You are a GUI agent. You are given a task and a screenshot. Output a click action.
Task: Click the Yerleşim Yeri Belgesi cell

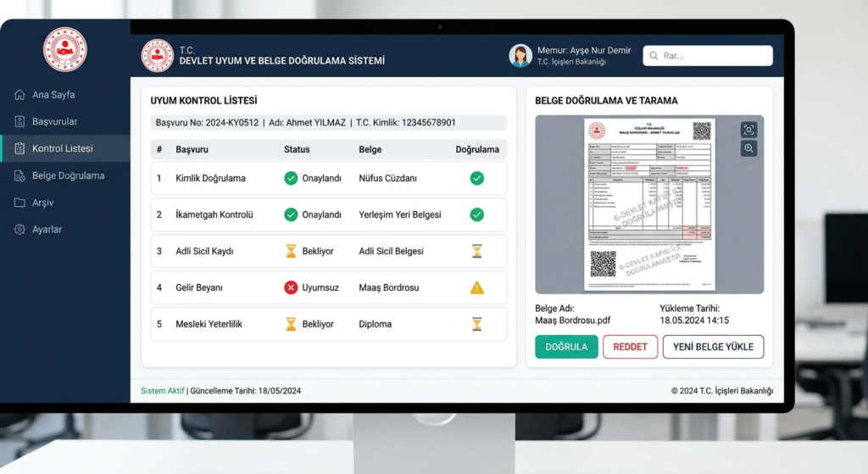tap(400, 215)
